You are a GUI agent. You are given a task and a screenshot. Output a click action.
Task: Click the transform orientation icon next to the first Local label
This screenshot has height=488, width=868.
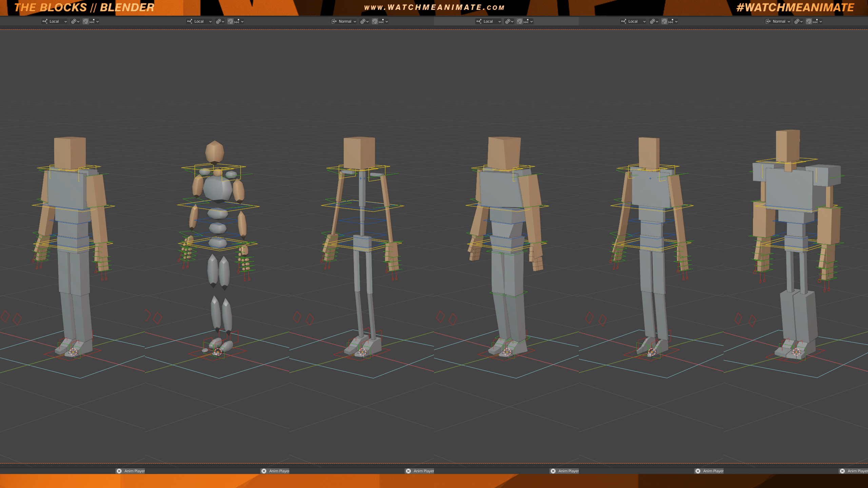coord(45,21)
